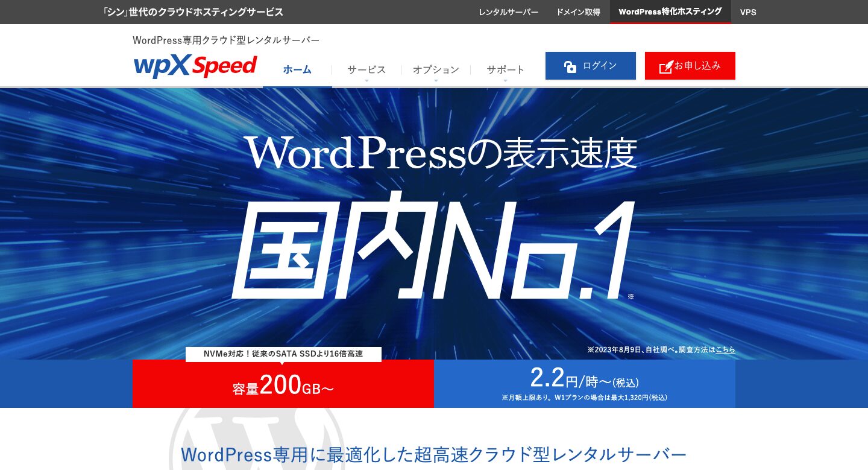868x470 pixels.
Task: Click the 容量200GB〜 red panel
Action: [x=283, y=384]
